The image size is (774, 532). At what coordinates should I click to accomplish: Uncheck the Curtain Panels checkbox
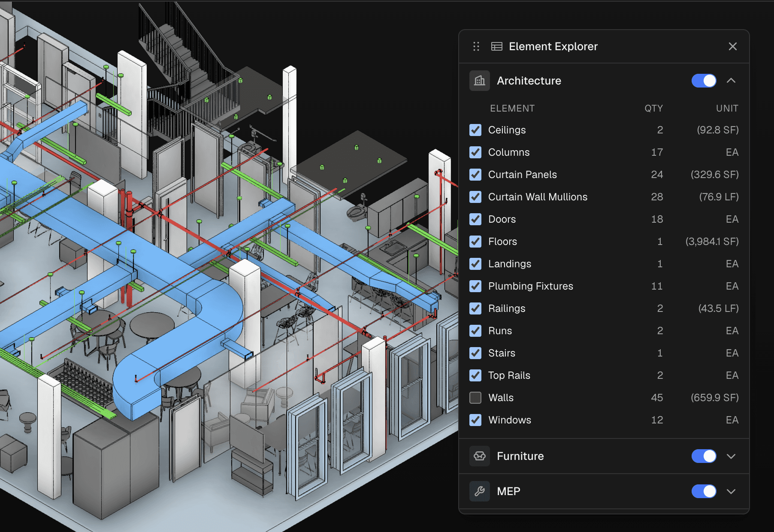tap(475, 175)
